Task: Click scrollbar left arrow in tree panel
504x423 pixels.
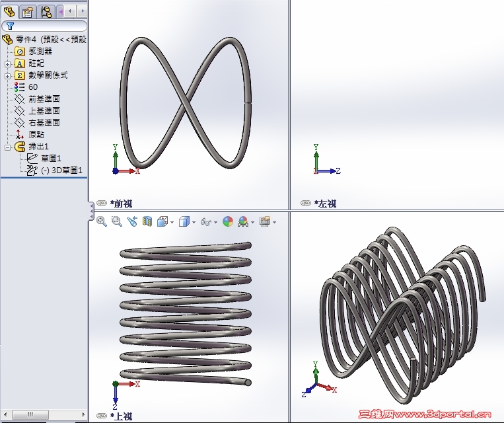Action: point(5,414)
